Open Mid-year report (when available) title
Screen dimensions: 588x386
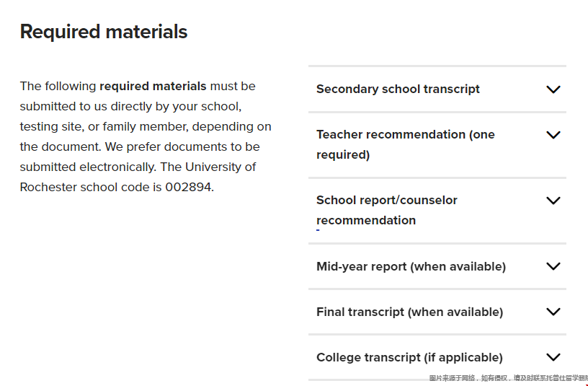click(411, 266)
